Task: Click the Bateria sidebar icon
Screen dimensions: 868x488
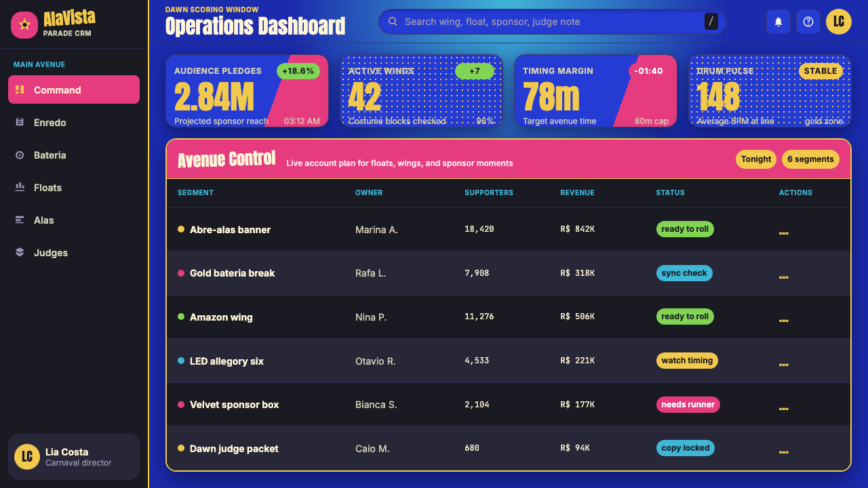Action: click(20, 155)
